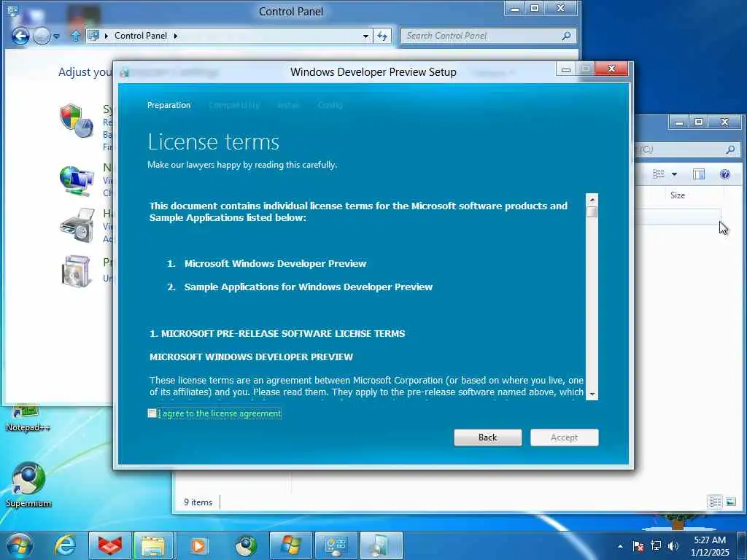Click the Control Panel back arrow
Screen dimensions: 747x560
20,36
